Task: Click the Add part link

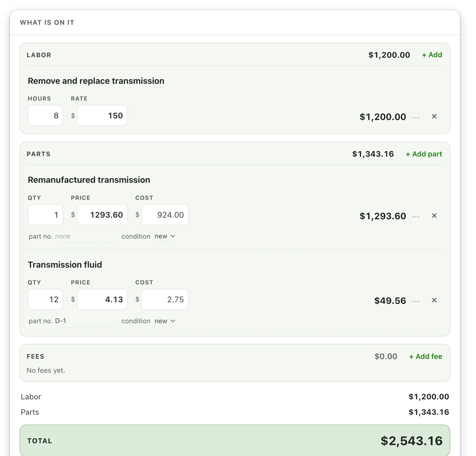Action: [x=424, y=154]
